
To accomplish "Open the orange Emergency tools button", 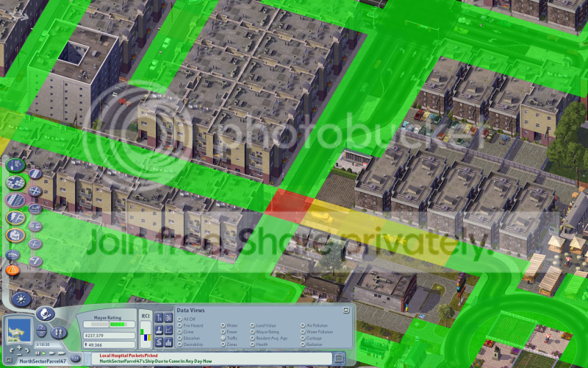I will point(12,270).
